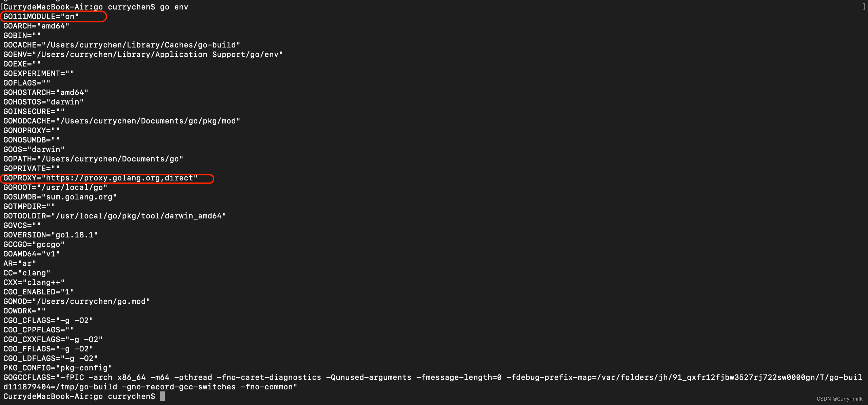868x405 pixels.
Task: Click the CC="clang" line
Action: click(x=27, y=273)
